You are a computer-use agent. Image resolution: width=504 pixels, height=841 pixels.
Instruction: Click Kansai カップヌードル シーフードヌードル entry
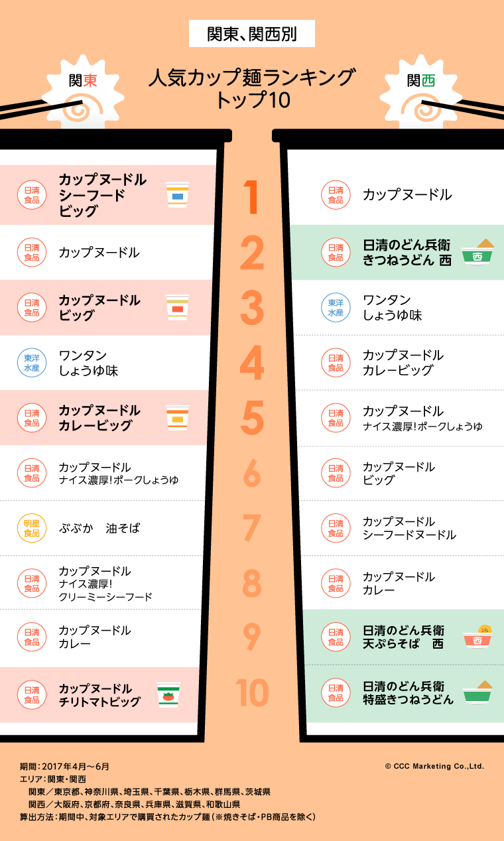pos(409,528)
